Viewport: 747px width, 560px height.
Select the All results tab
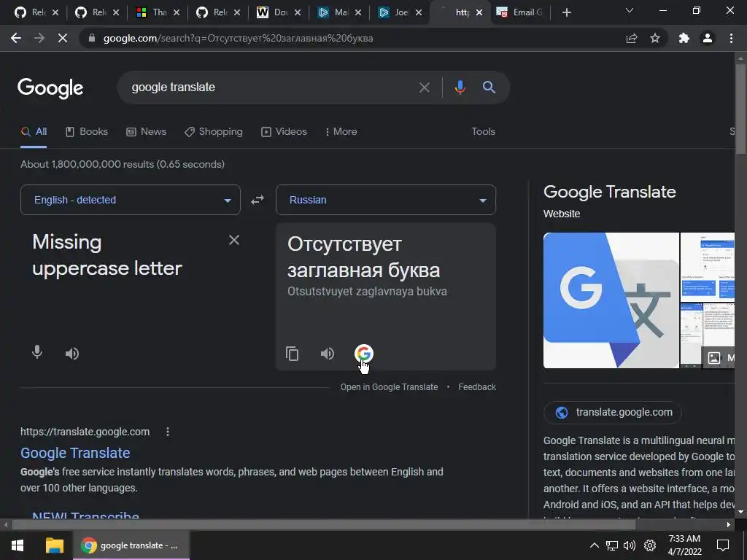pyautogui.click(x=34, y=132)
